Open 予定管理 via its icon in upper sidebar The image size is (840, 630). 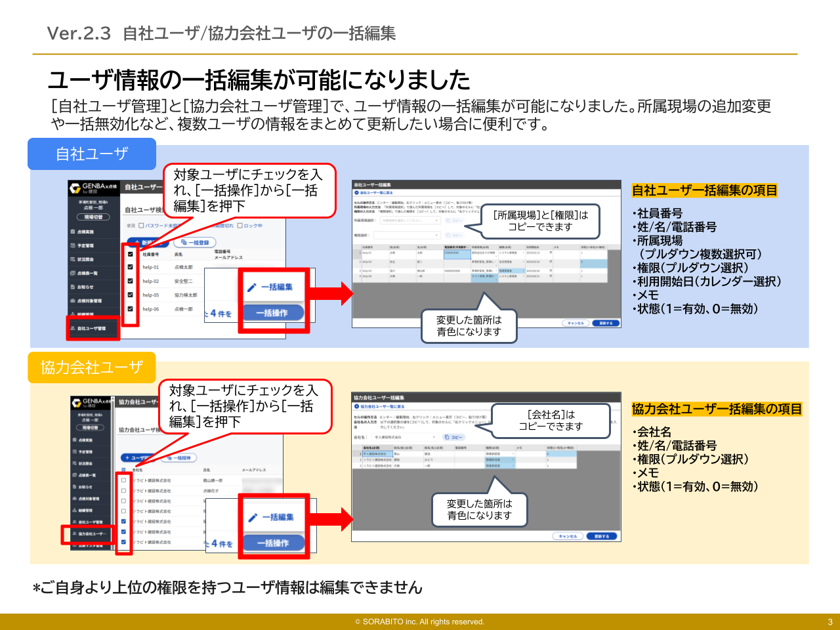click(73, 245)
